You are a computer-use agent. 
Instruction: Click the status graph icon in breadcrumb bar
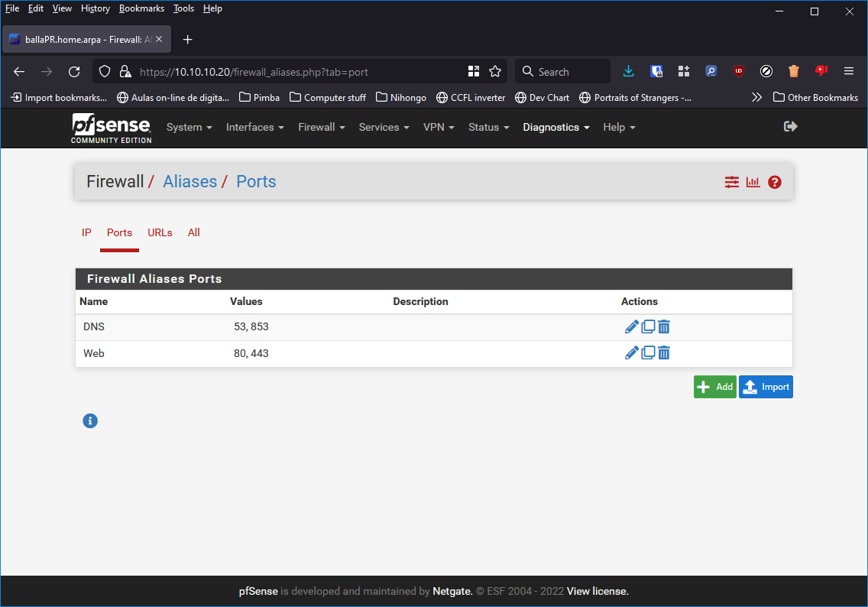pyautogui.click(x=753, y=182)
